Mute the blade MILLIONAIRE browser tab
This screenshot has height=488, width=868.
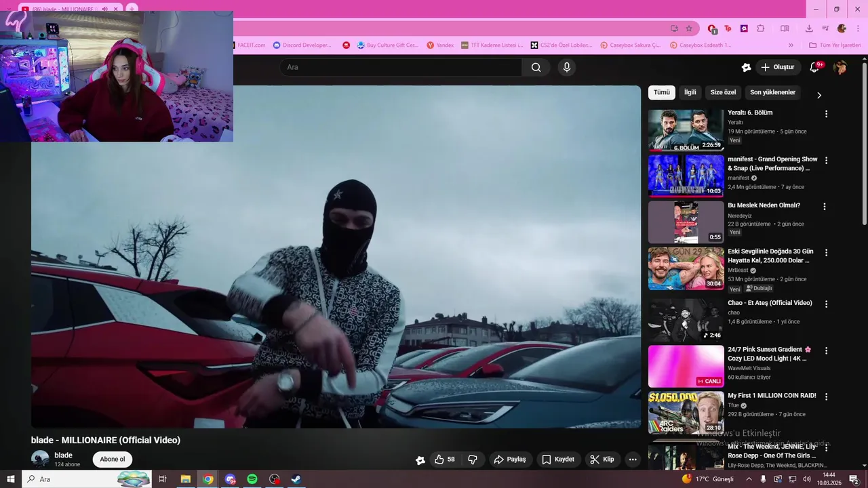(105, 9)
